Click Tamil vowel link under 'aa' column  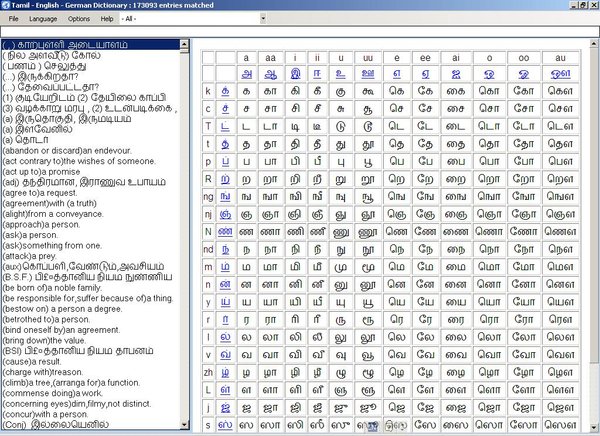pyautogui.click(x=270, y=74)
